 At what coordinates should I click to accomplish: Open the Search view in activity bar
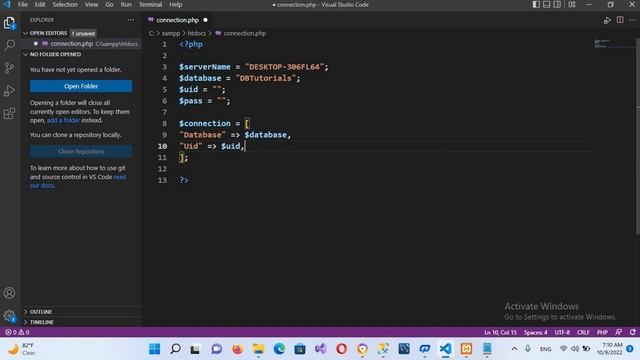tap(9, 45)
